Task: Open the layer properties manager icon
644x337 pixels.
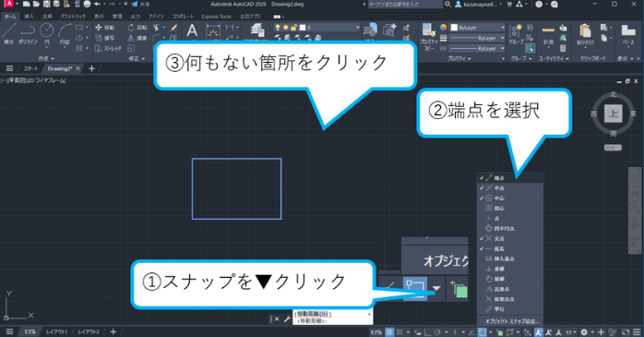Action: pyautogui.click(x=257, y=30)
